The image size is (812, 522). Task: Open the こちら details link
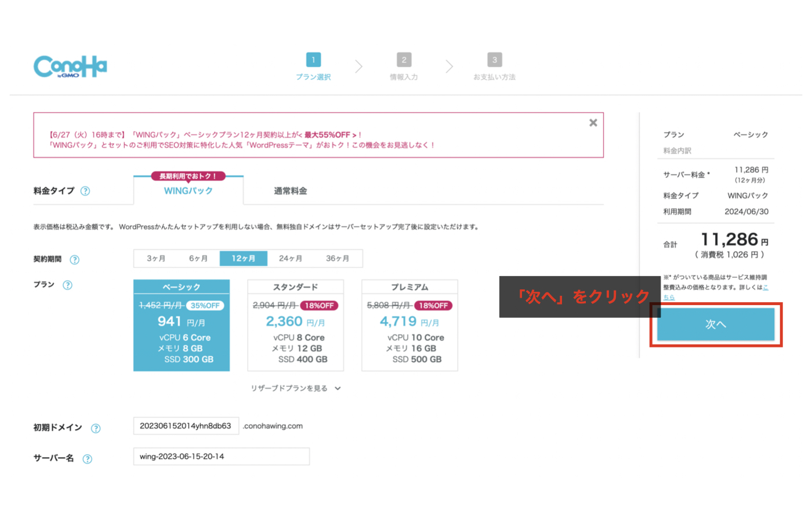click(x=669, y=297)
